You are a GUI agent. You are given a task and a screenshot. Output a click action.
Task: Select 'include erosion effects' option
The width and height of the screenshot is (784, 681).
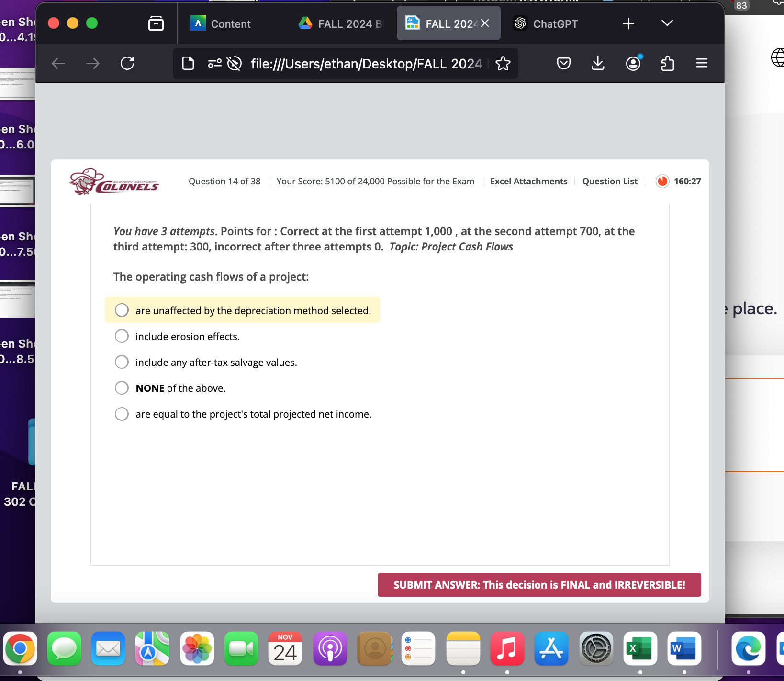click(122, 336)
